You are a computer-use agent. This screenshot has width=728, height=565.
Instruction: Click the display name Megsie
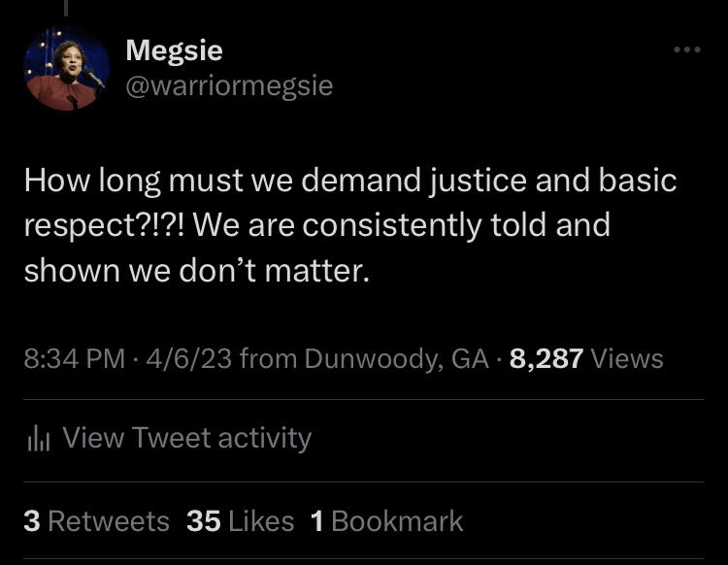click(x=174, y=50)
